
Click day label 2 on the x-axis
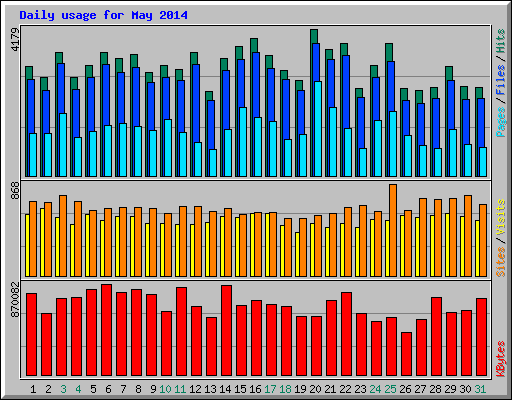[48, 389]
